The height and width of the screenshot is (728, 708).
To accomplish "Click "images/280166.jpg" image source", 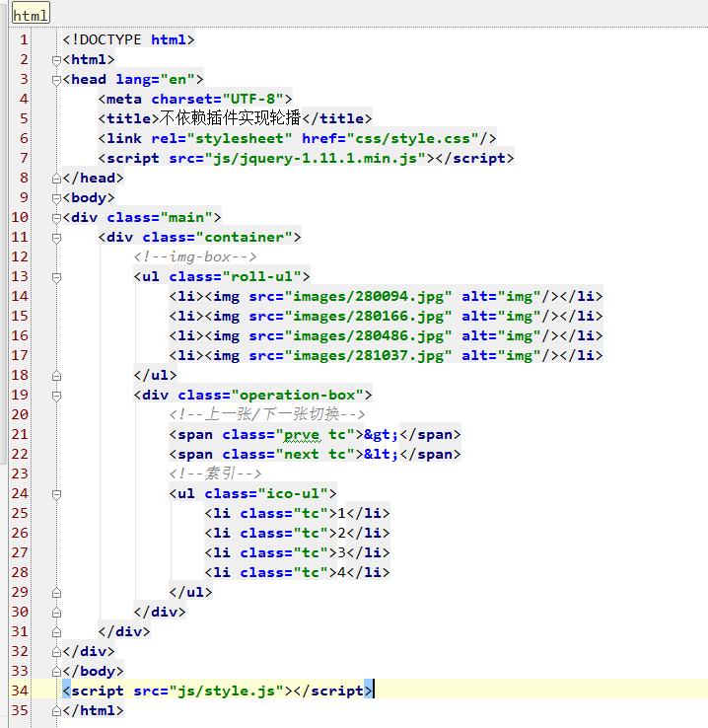I will point(368,317).
